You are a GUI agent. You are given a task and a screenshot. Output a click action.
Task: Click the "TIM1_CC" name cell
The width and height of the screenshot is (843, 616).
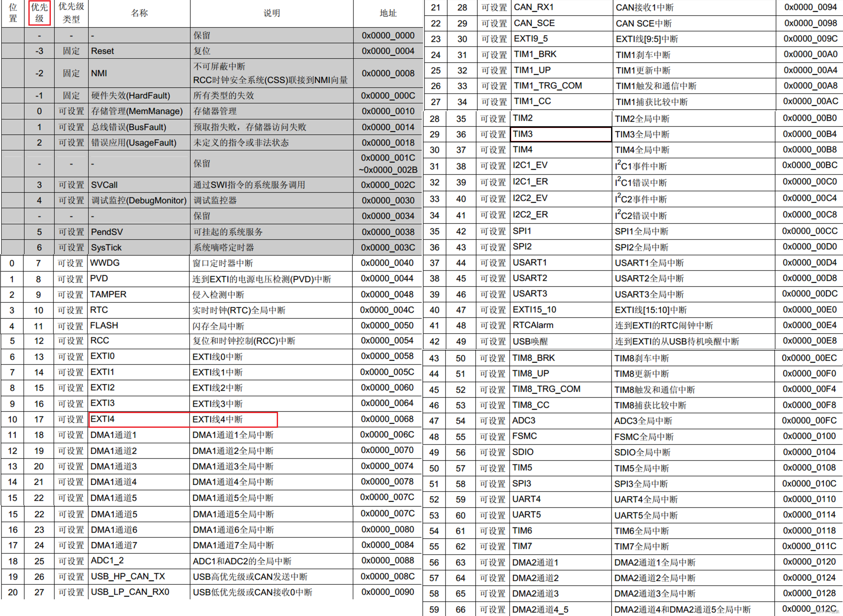(x=562, y=102)
